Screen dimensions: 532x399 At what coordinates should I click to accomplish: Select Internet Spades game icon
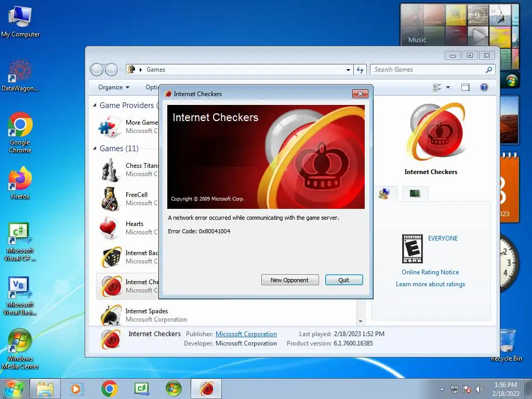(111, 314)
